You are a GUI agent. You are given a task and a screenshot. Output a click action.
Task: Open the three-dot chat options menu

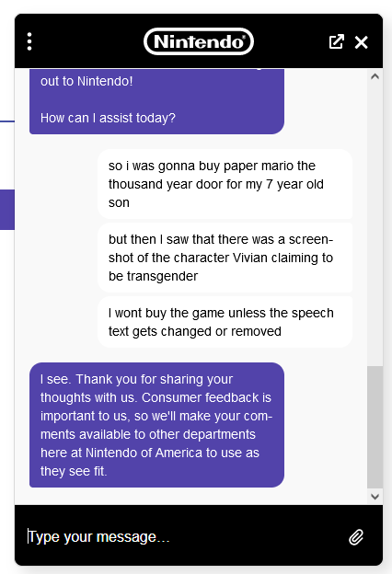coord(29,41)
